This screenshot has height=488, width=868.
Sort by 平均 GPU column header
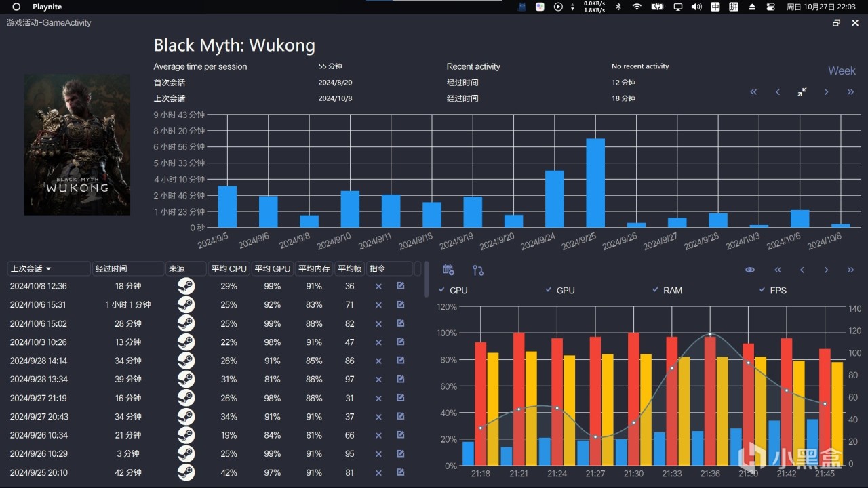click(x=273, y=269)
